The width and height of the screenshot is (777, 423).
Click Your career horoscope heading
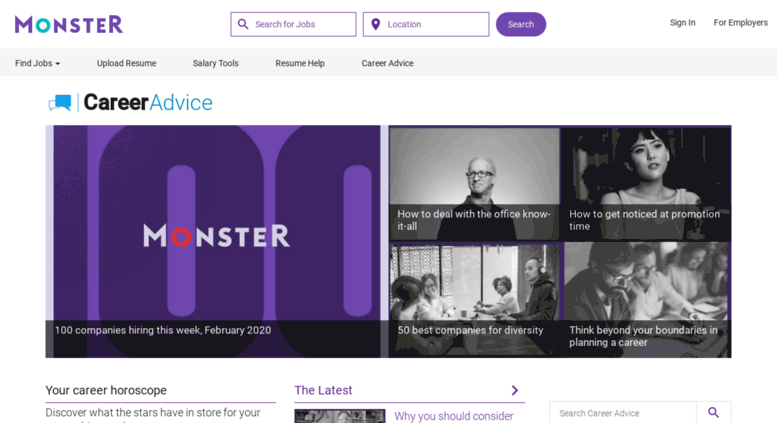point(106,390)
